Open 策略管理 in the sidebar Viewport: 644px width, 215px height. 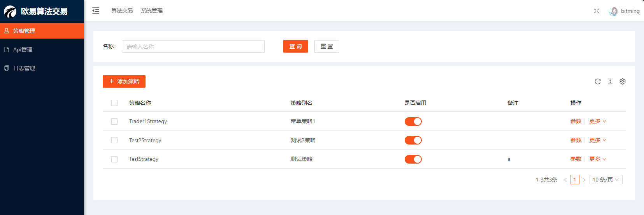[42, 31]
